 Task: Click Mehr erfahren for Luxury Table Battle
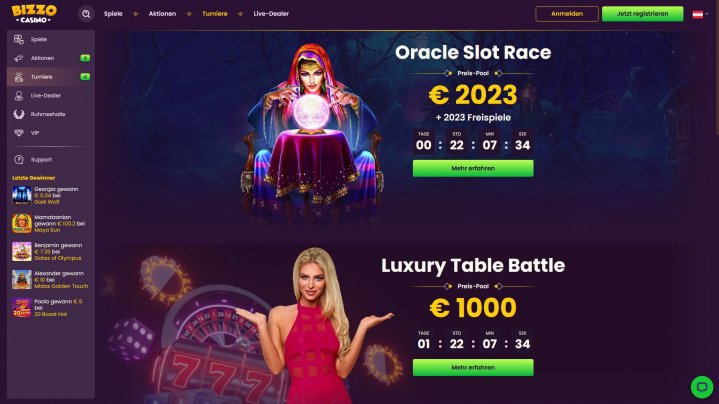pos(473,367)
